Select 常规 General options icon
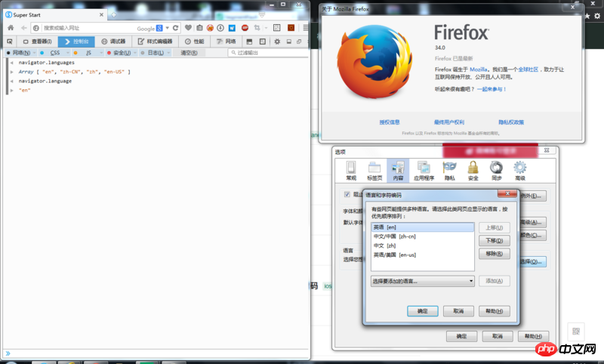604x364 pixels. tap(351, 171)
